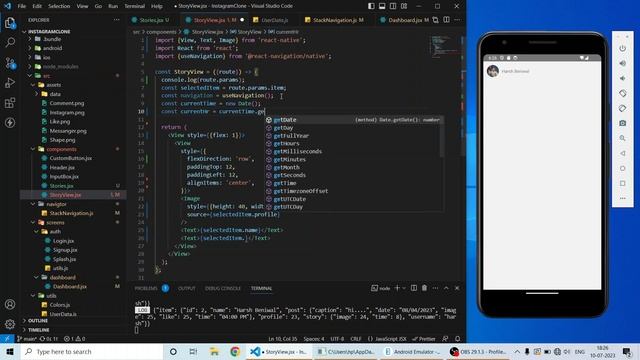Raise emulator volume
This screenshot has width=640, height=360.
pyautogui.click(x=622, y=63)
